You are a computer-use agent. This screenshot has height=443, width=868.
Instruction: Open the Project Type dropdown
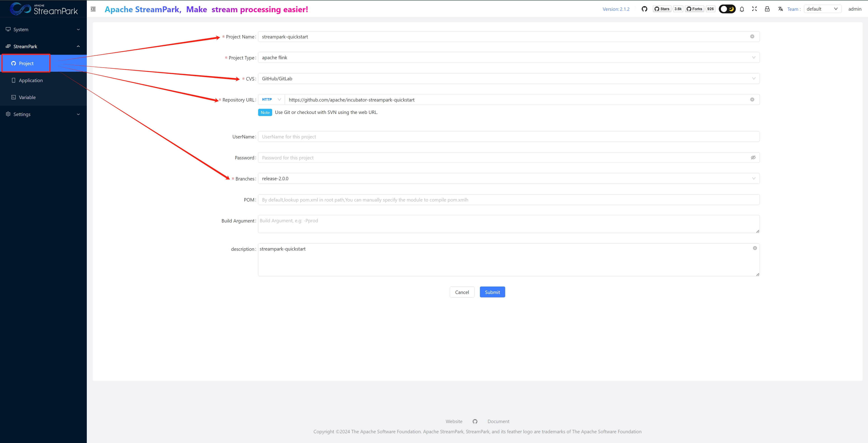[x=508, y=58]
